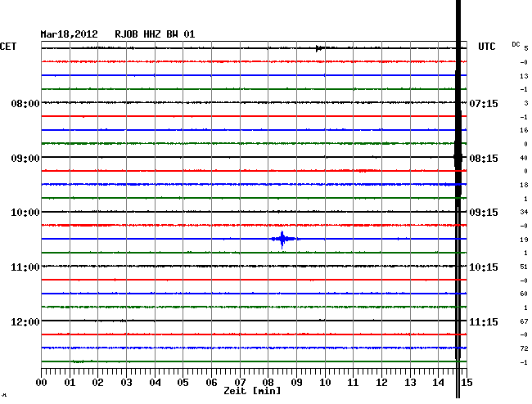Click the 04 minute axis label
532x404 pixels.
(x=155, y=383)
